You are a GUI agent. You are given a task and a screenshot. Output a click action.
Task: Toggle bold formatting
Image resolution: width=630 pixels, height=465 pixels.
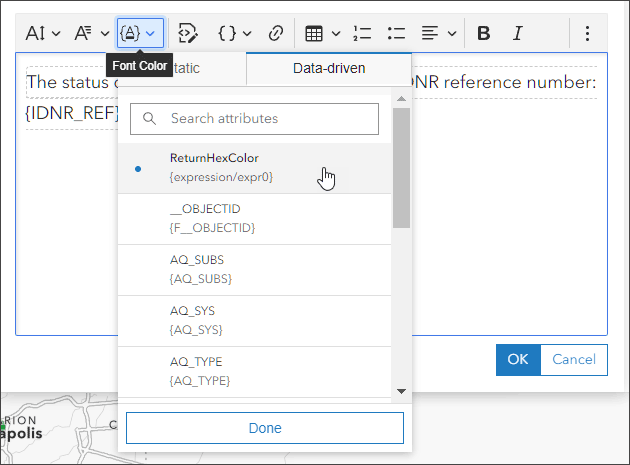(484, 33)
